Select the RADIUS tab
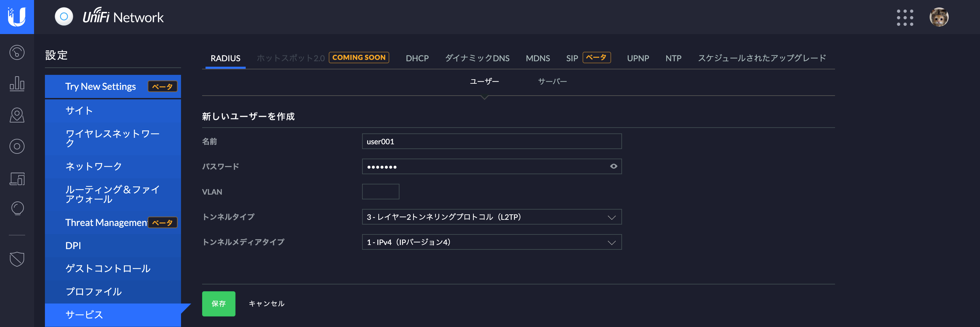 point(225,58)
